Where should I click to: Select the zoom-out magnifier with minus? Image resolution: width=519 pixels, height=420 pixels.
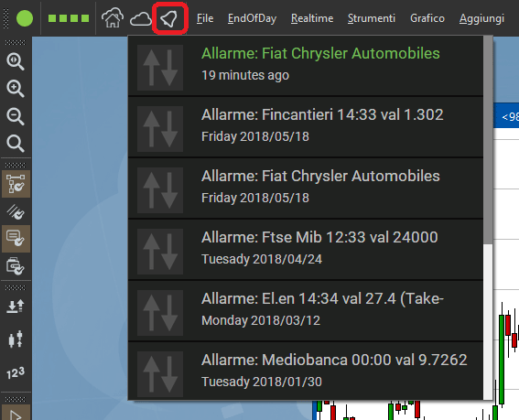coord(16,116)
